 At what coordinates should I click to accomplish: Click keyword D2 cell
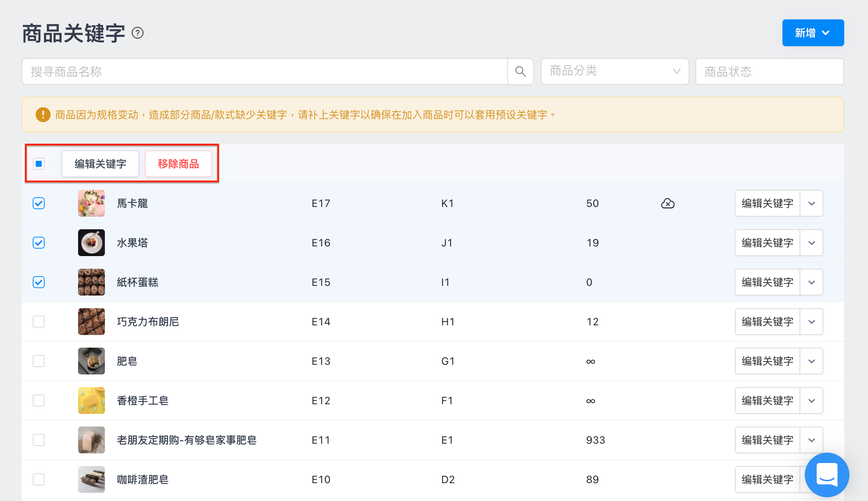pos(448,479)
